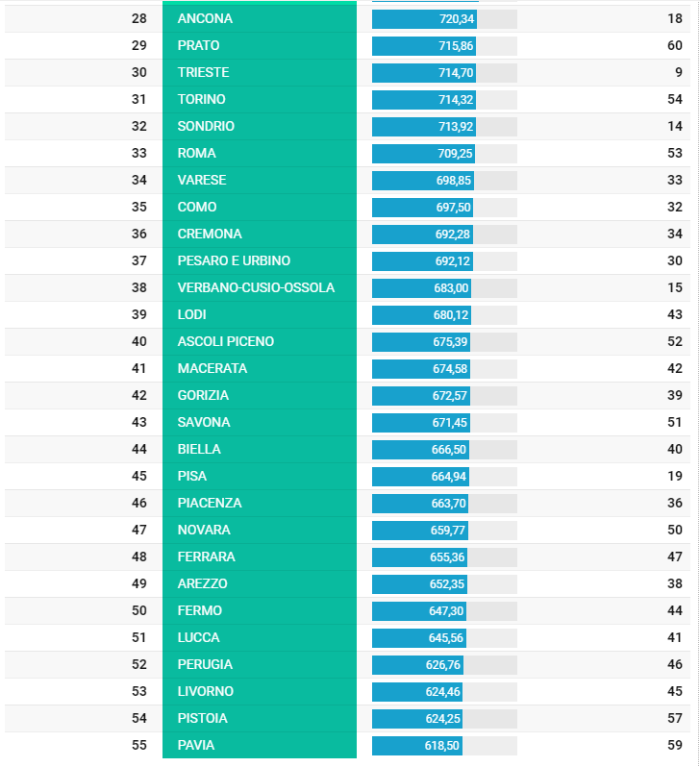Open the MACERATA province row
The image size is (700, 767).
tap(347, 368)
